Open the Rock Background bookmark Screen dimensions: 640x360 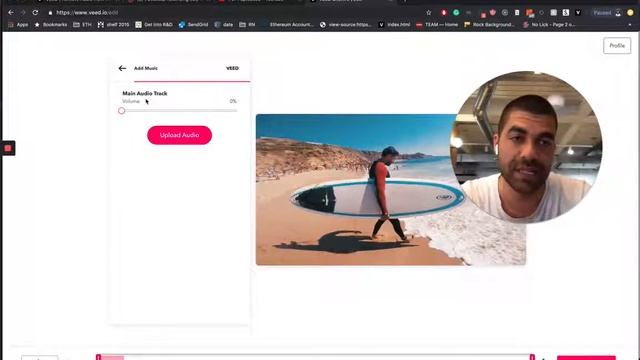coord(490,24)
